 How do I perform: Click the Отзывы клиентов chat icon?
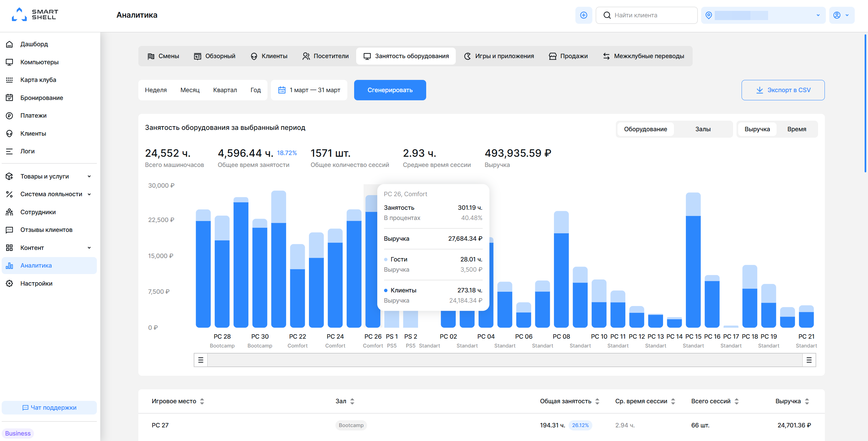click(10, 230)
